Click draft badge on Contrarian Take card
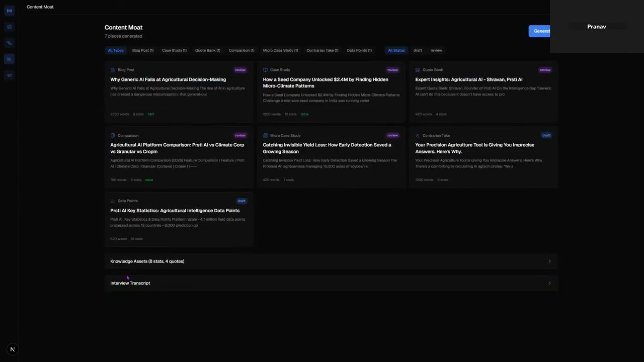 tap(546, 135)
